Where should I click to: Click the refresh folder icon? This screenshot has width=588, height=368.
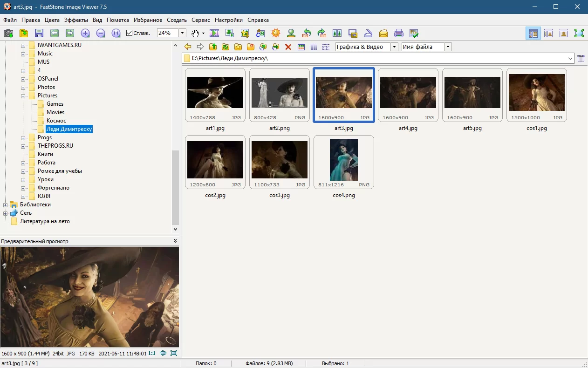click(x=226, y=47)
